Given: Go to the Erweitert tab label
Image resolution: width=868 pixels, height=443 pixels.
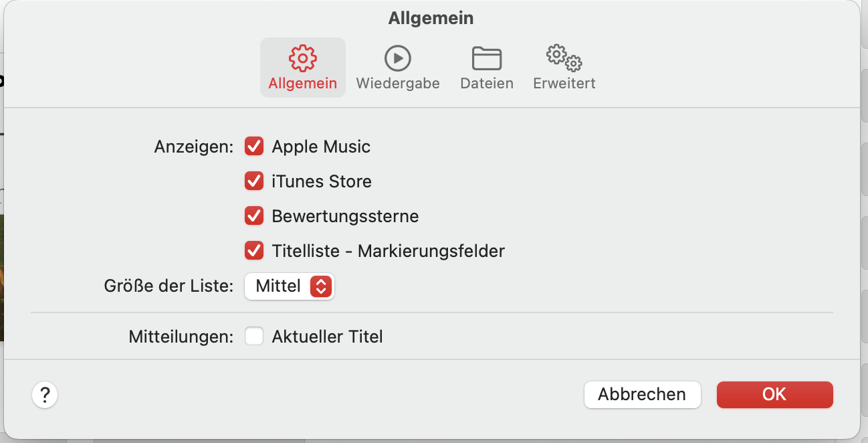Looking at the screenshot, I should [564, 84].
